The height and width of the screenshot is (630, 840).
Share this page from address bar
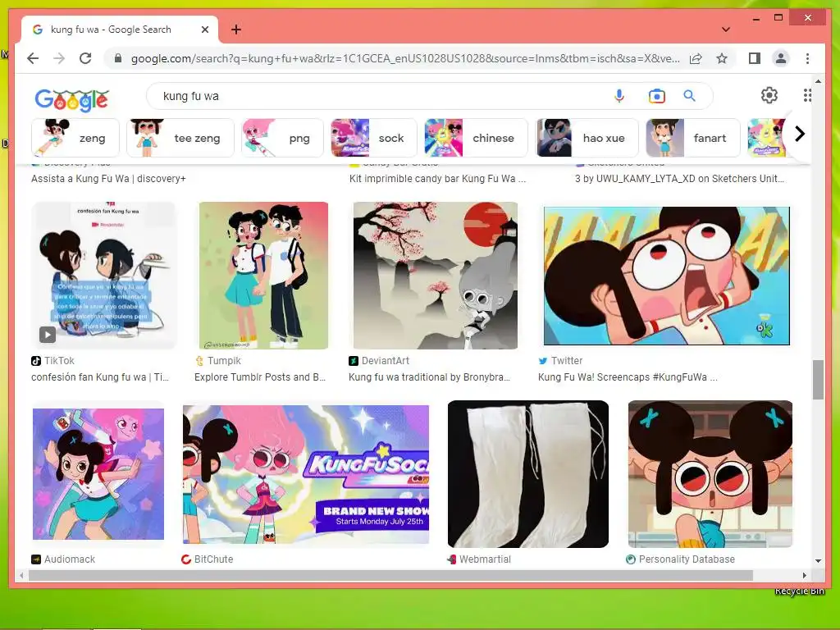pos(696,58)
